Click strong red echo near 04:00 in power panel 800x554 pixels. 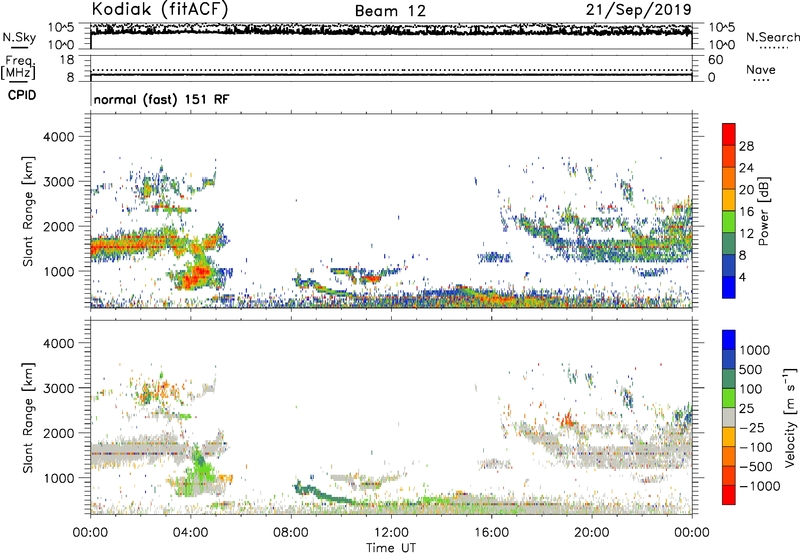(x=195, y=278)
